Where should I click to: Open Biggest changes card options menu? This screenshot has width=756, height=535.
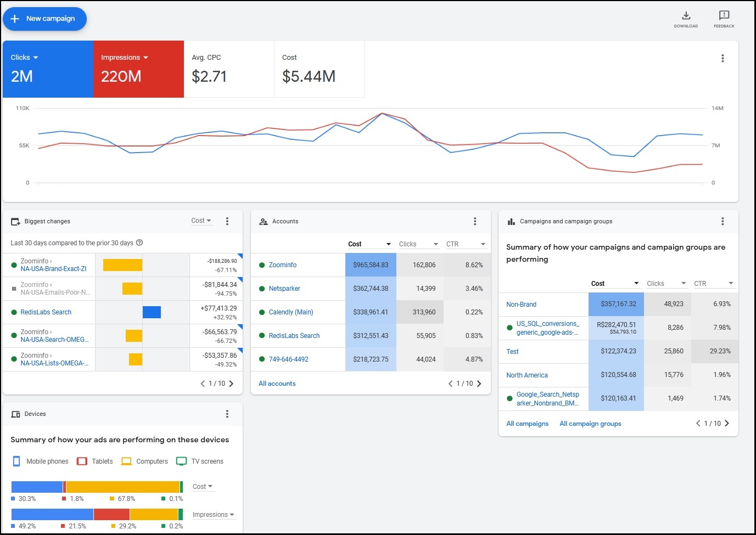[227, 221]
